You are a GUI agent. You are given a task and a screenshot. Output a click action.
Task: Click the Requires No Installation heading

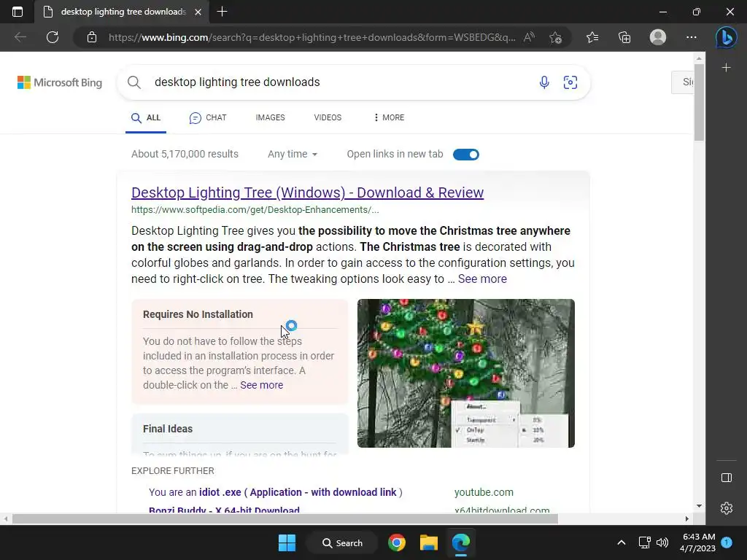[x=198, y=314]
